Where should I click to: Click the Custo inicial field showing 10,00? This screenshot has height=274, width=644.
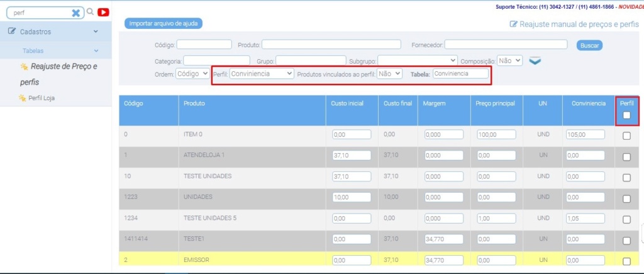(352, 198)
